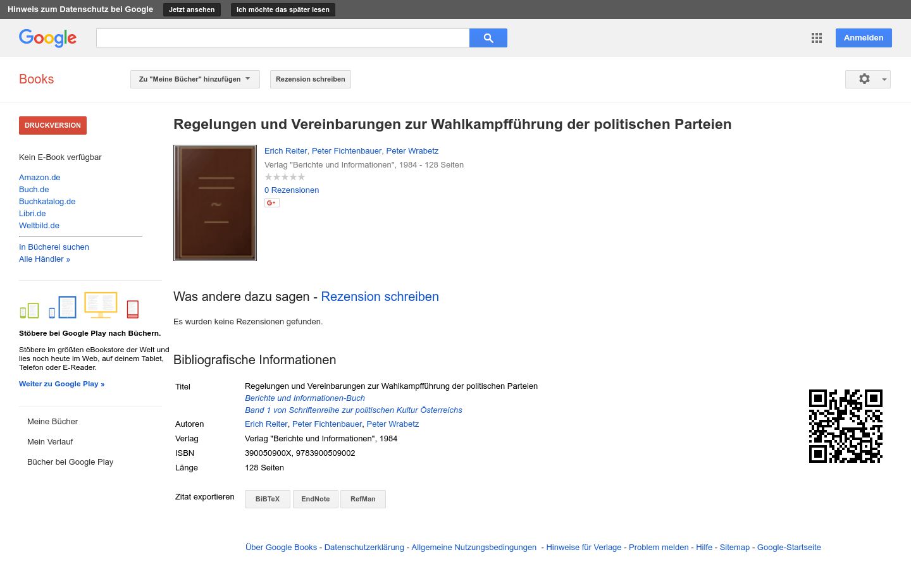Open Datenschutzerklärung footer link
This screenshot has width=911, height=588.
point(364,548)
